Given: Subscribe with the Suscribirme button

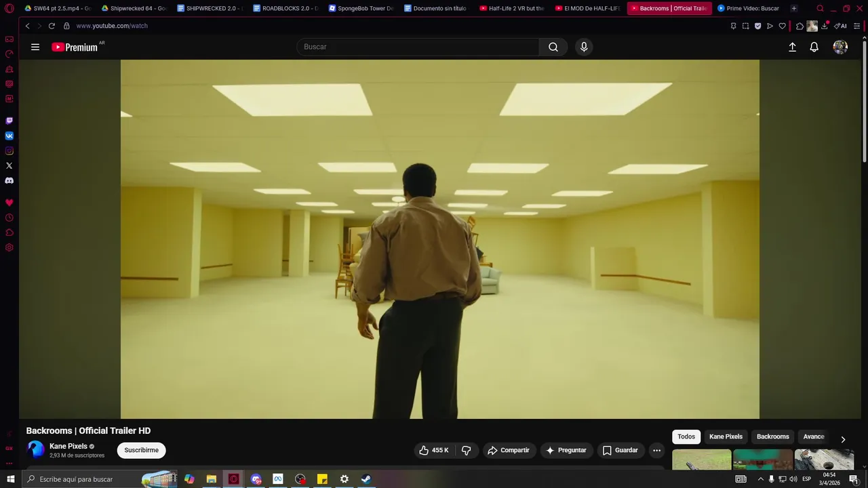Looking at the screenshot, I should 141,450.
